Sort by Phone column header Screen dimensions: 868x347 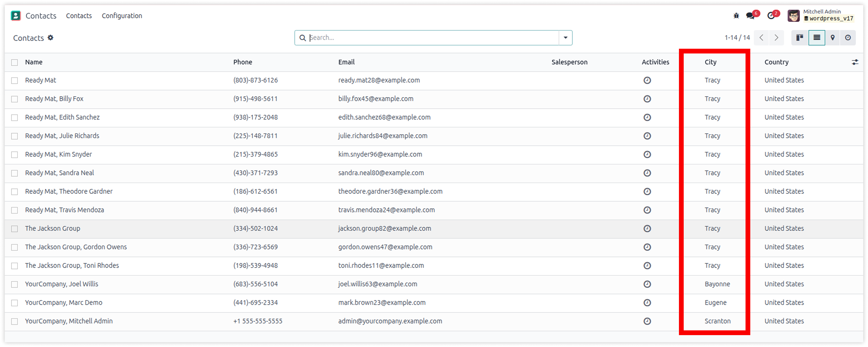tap(243, 62)
